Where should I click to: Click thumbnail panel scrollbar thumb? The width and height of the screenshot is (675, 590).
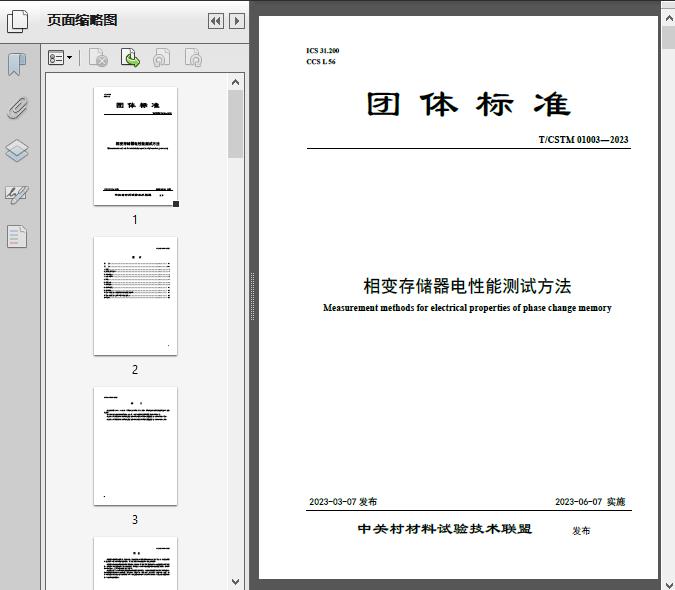click(235, 124)
